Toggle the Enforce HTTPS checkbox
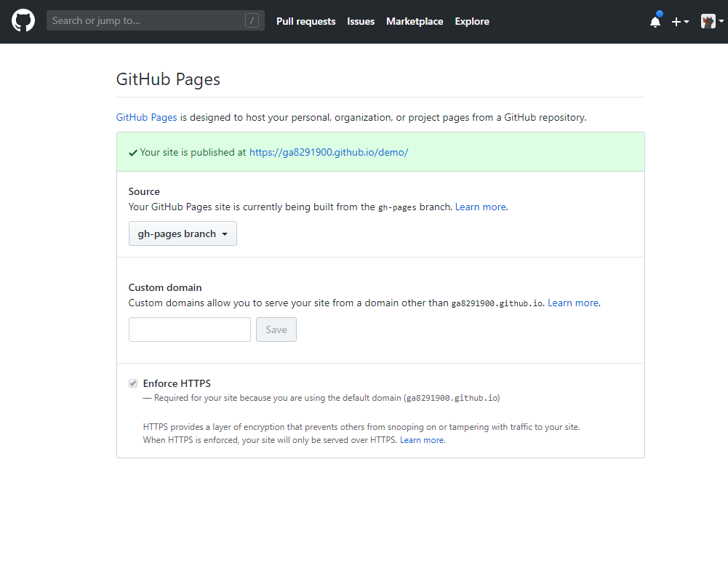Viewport: 728px width, 587px height. tap(133, 383)
